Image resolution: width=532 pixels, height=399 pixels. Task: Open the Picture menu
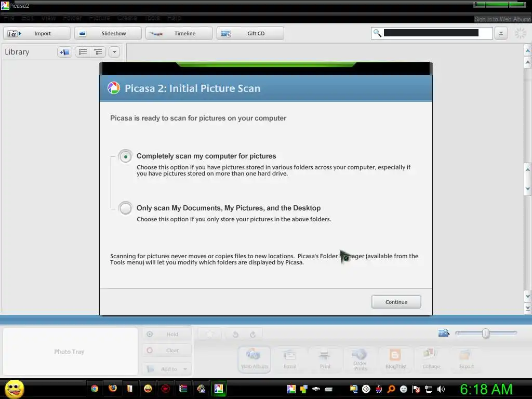coord(99,18)
